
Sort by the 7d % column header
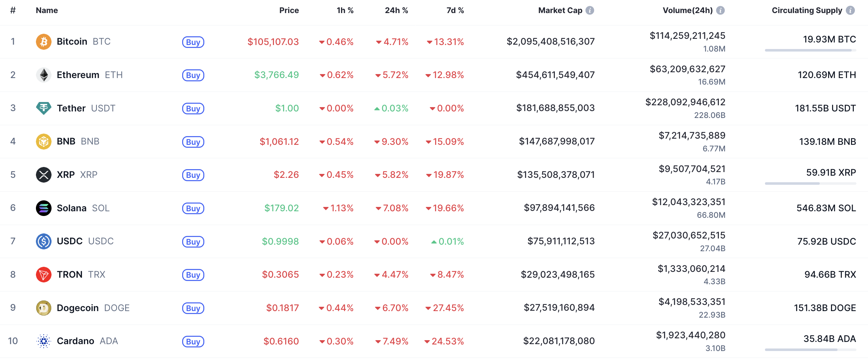pyautogui.click(x=455, y=11)
